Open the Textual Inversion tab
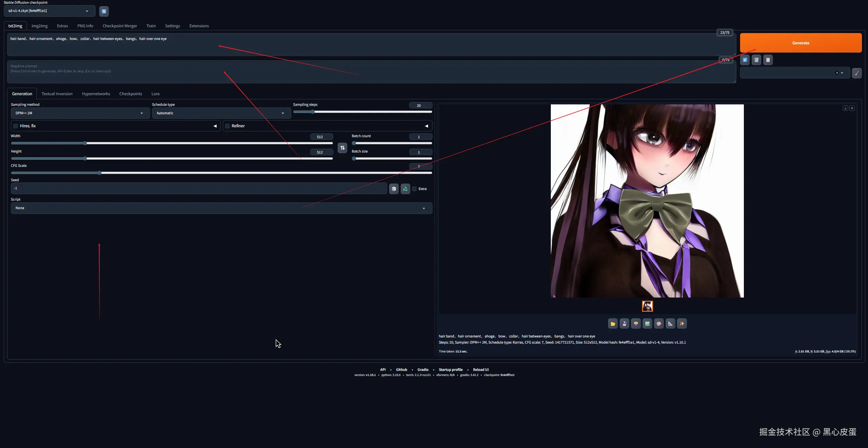Image resolution: width=868 pixels, height=448 pixels. (x=57, y=93)
